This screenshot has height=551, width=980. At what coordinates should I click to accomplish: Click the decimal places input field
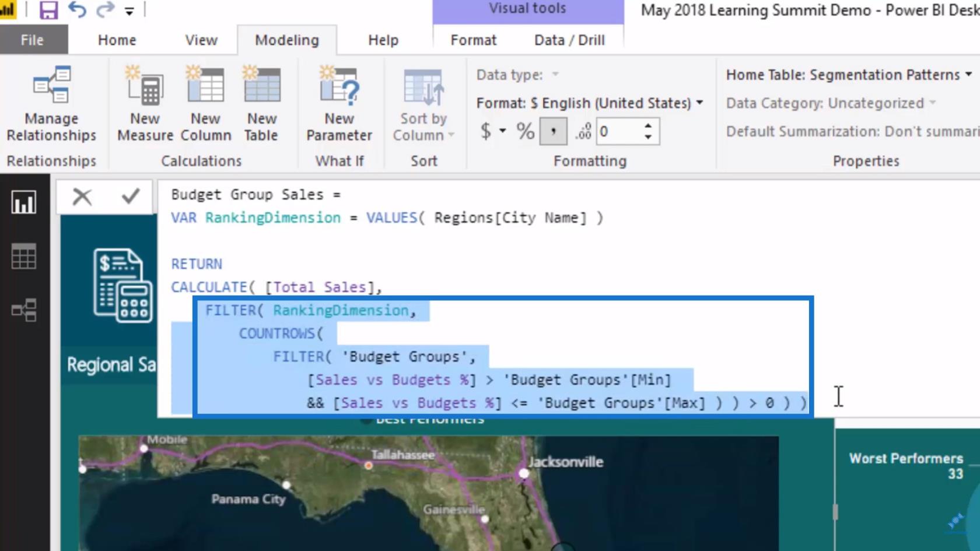(x=619, y=131)
